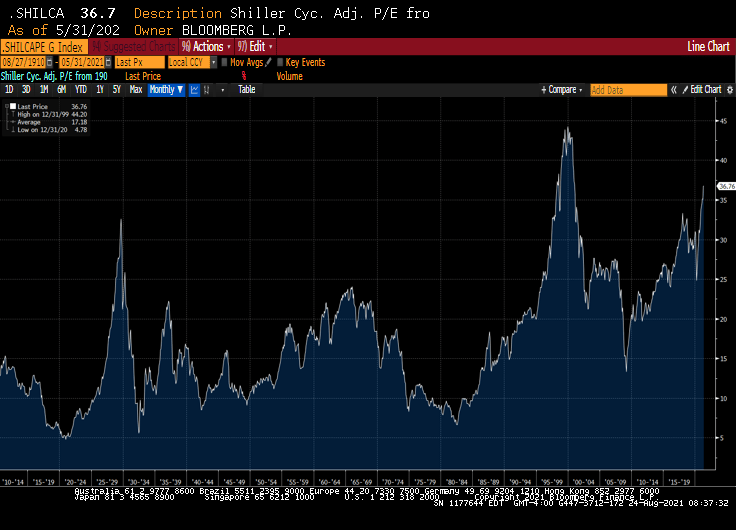Click the Add Data input field
This screenshot has width=736, height=530.
[627, 90]
